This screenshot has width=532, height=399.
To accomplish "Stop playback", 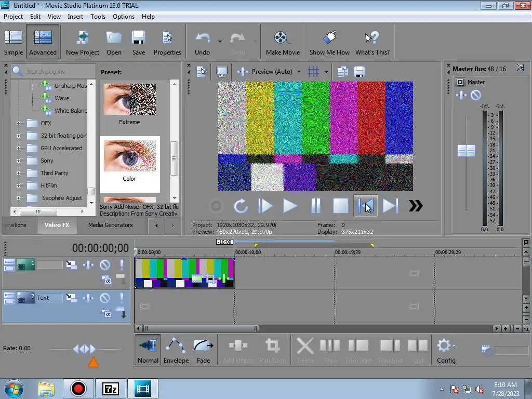I will (x=340, y=206).
